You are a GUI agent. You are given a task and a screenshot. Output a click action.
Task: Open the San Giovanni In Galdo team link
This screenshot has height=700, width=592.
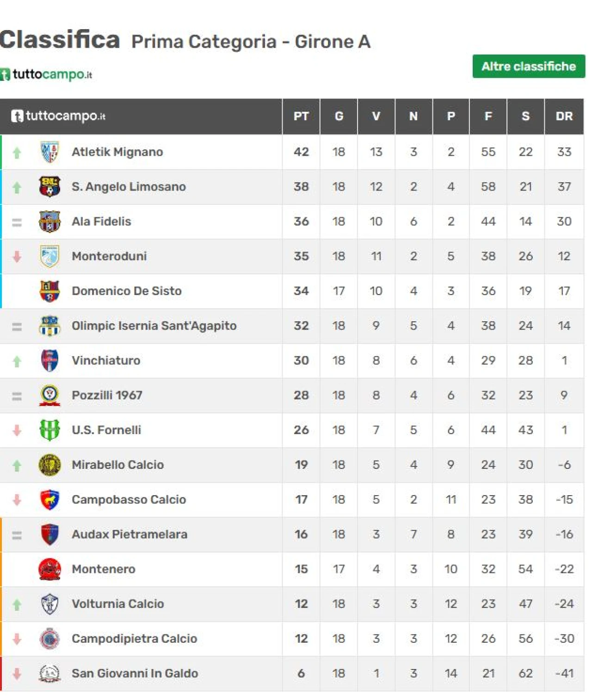point(135,674)
